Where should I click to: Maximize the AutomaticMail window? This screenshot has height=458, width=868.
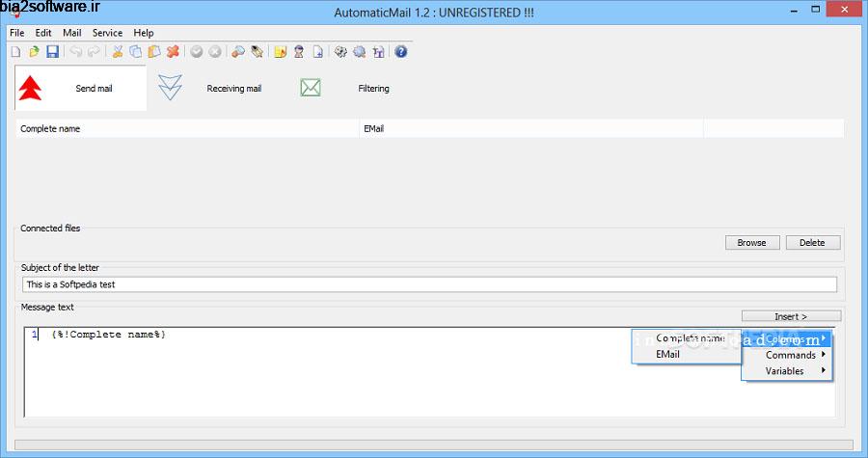(815, 10)
